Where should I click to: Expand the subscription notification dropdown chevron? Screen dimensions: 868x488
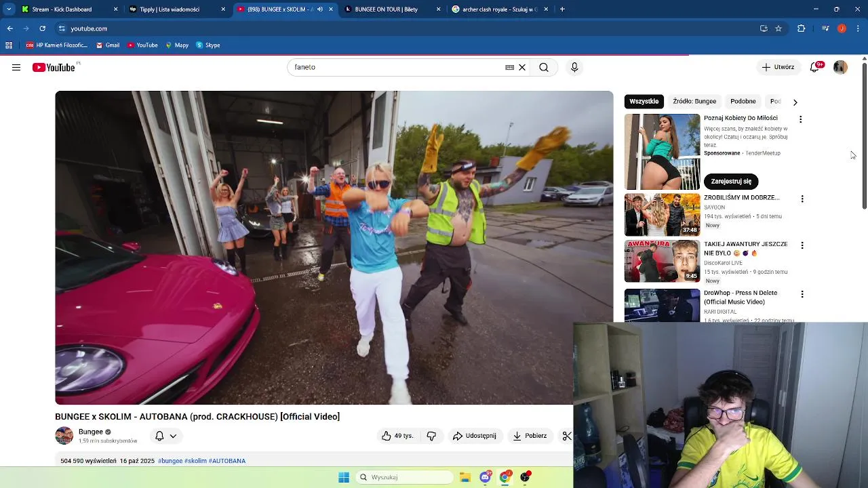coord(173,436)
